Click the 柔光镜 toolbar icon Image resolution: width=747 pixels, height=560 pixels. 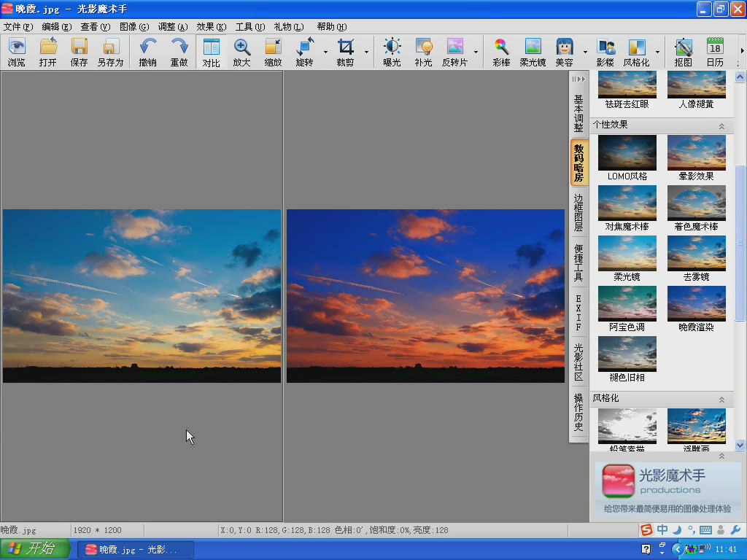tap(533, 52)
